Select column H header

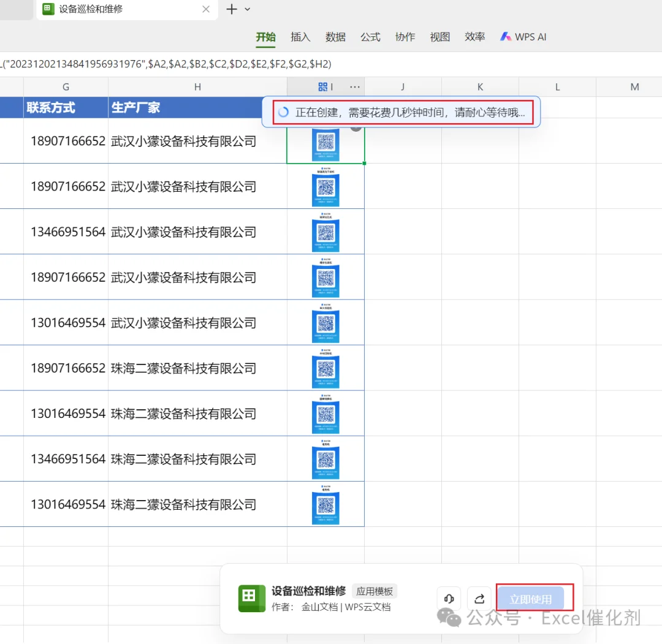[197, 87]
